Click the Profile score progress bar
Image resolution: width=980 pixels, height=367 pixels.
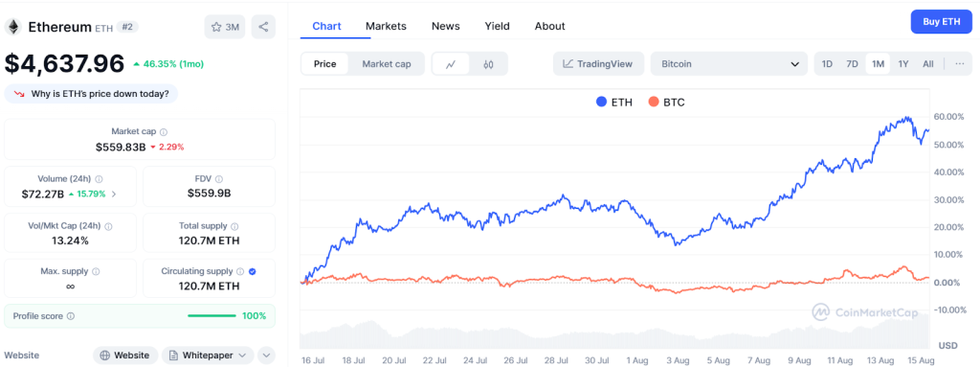tap(212, 316)
